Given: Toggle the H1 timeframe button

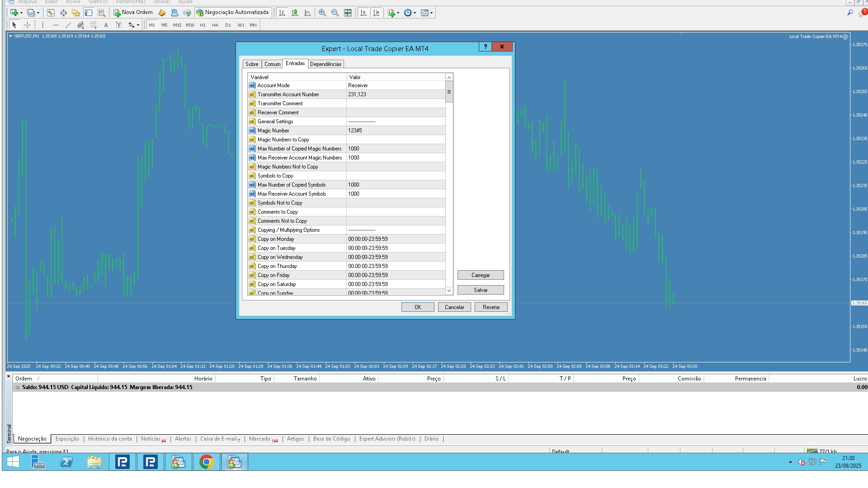Looking at the screenshot, I should click(203, 25).
